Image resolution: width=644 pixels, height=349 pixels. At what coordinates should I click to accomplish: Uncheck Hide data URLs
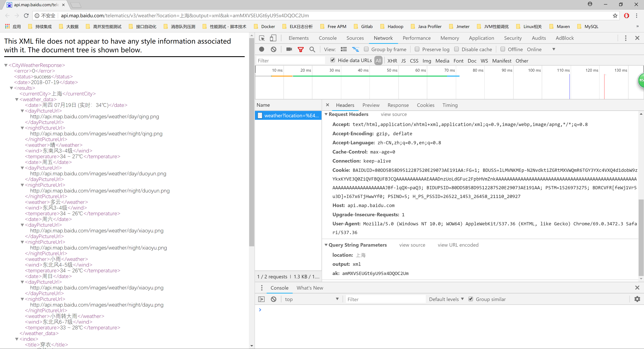pos(333,60)
